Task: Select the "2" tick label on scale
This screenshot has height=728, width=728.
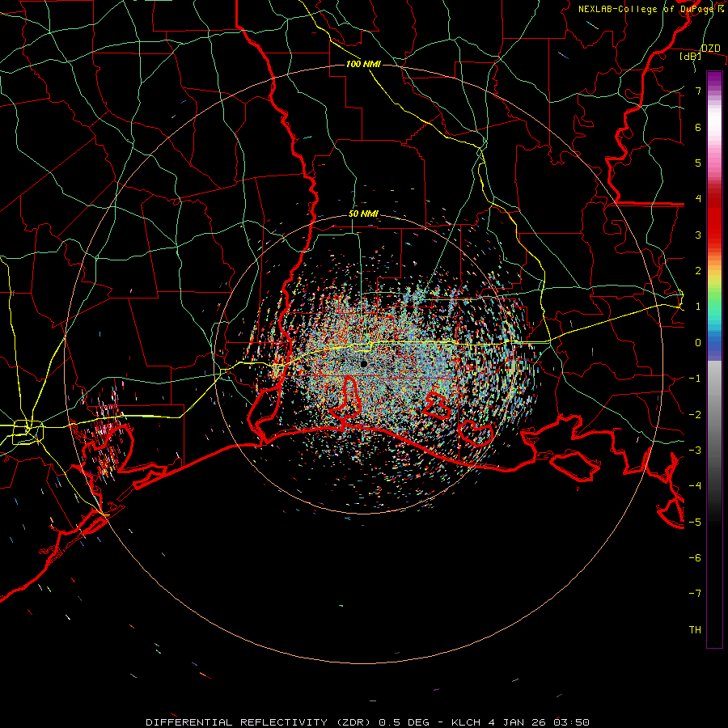Action: 698,271
